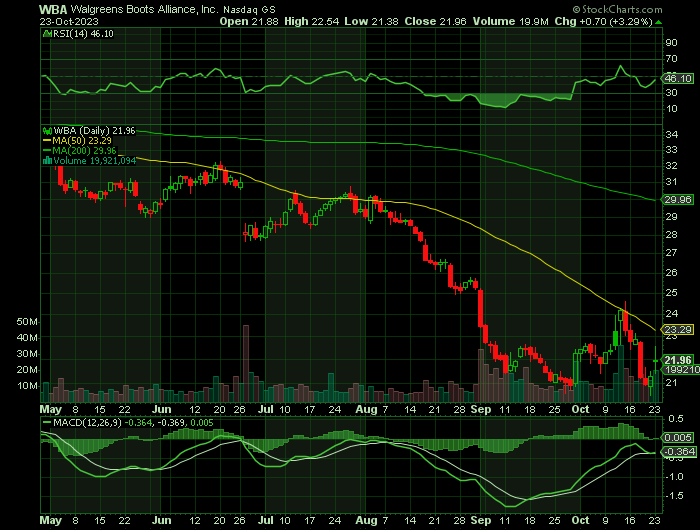Screen dimensions: 700x530
Task: Click the tallest volume bar in late June
Action: pyautogui.click(x=246, y=363)
